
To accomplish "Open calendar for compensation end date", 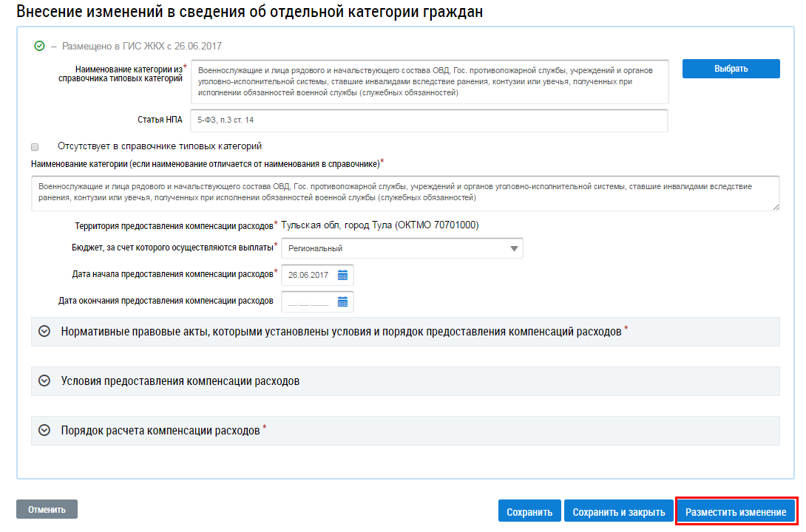I will [x=342, y=301].
